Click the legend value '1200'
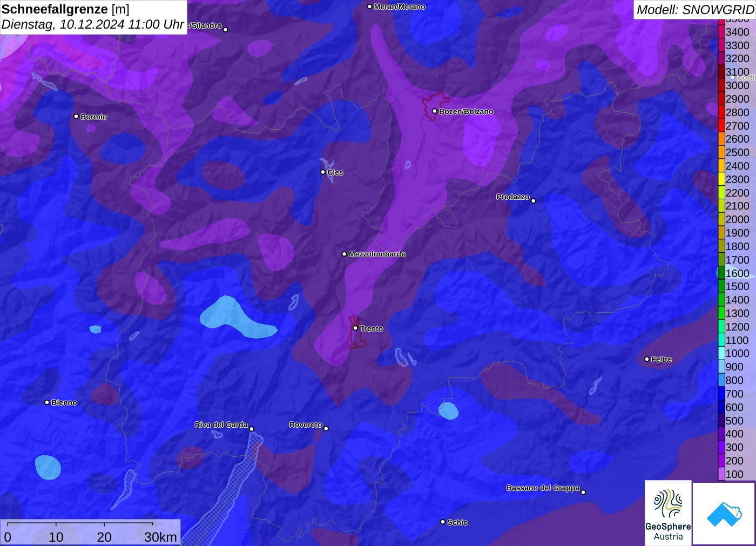Viewport: 756px width, 546px height. coord(737,327)
